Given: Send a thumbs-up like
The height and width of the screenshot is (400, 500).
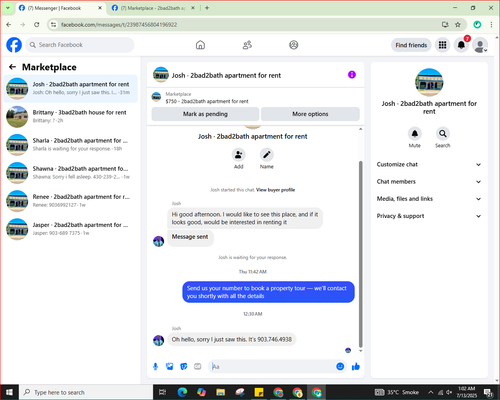Looking at the screenshot, I should coord(356,367).
